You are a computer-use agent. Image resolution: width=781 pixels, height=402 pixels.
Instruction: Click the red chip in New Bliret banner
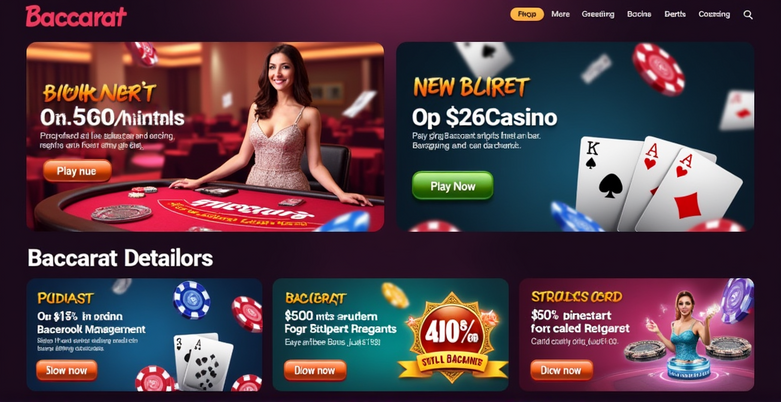(x=658, y=69)
